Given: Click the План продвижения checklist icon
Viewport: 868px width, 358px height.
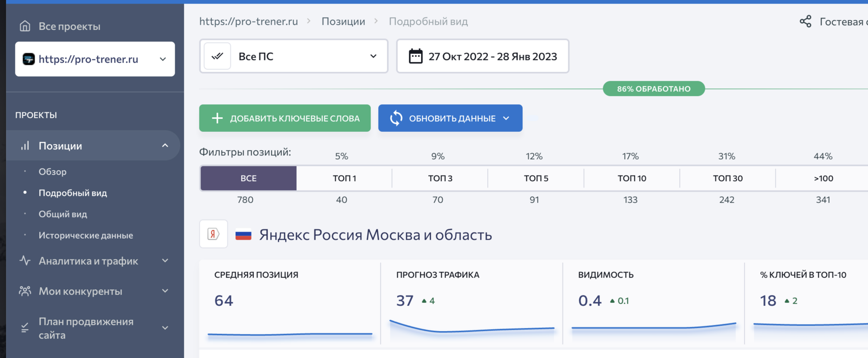Looking at the screenshot, I should 25,328.
